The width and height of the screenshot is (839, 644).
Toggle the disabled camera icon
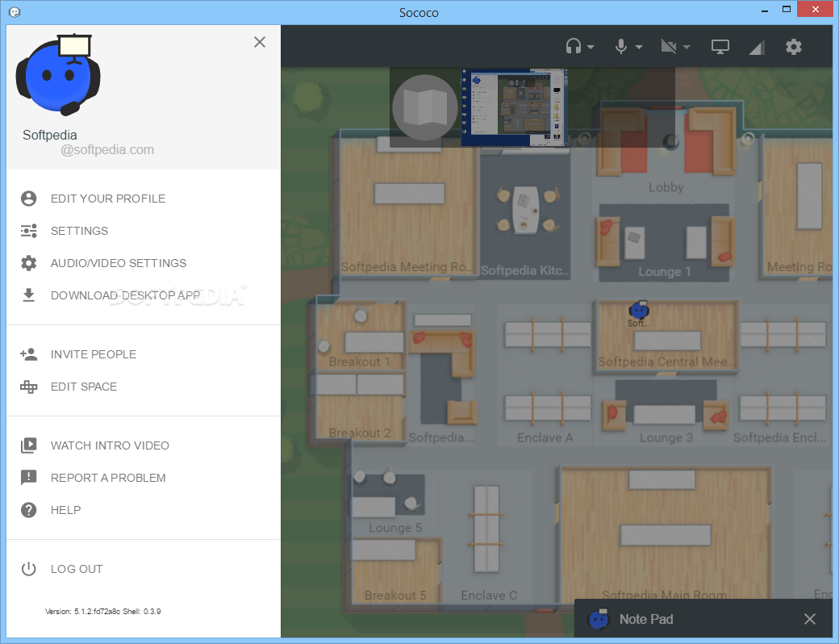click(x=668, y=47)
